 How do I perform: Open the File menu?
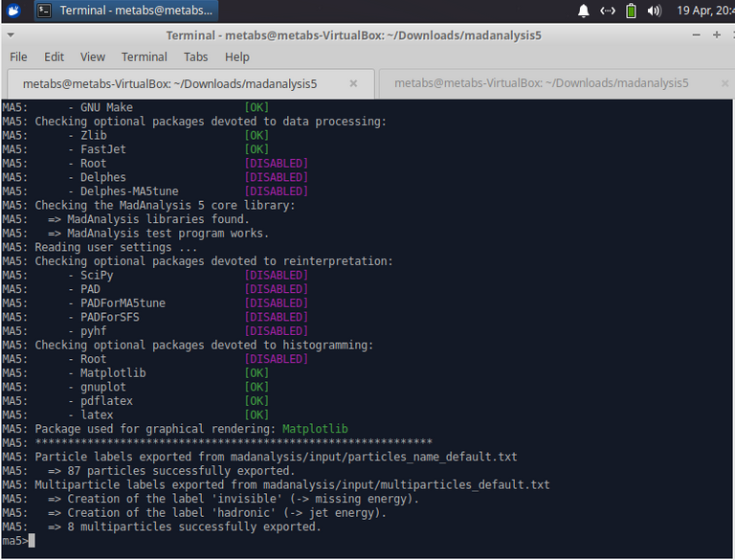point(18,57)
